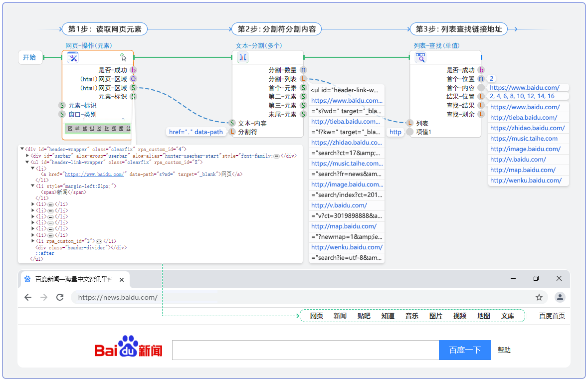
Task: Open the browser user profile icon
Action: point(560,297)
